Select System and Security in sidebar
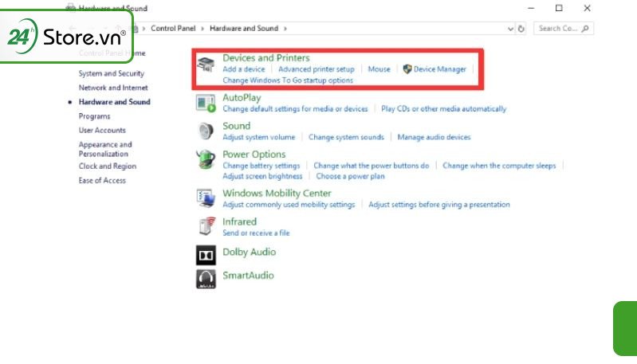 (x=111, y=73)
